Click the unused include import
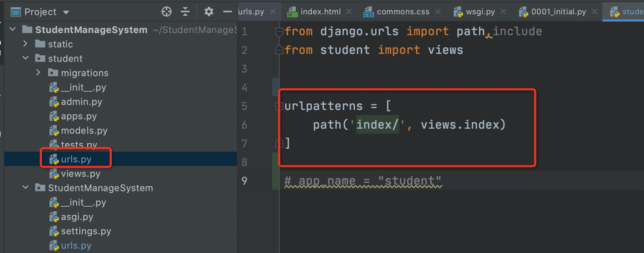The width and height of the screenshot is (644, 253). pyautogui.click(x=517, y=31)
